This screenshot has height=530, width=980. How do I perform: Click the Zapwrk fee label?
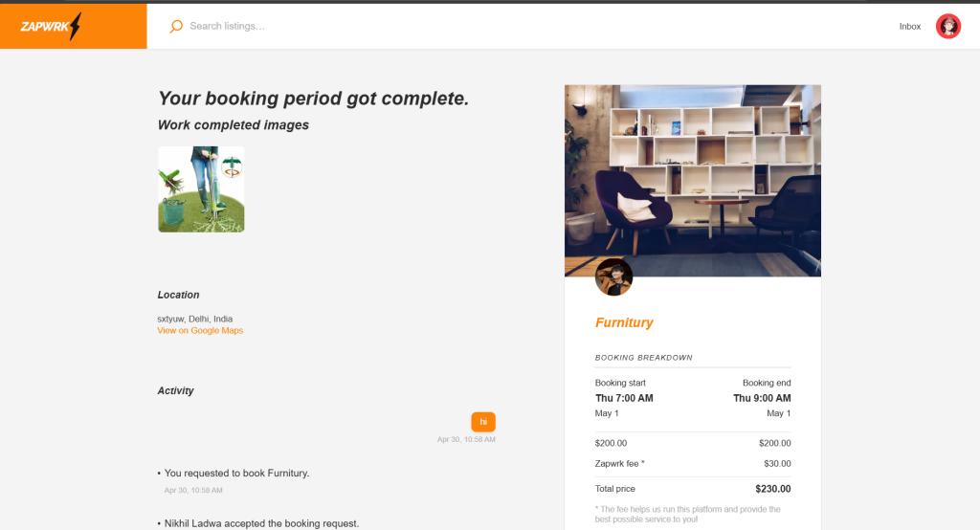tap(619, 464)
